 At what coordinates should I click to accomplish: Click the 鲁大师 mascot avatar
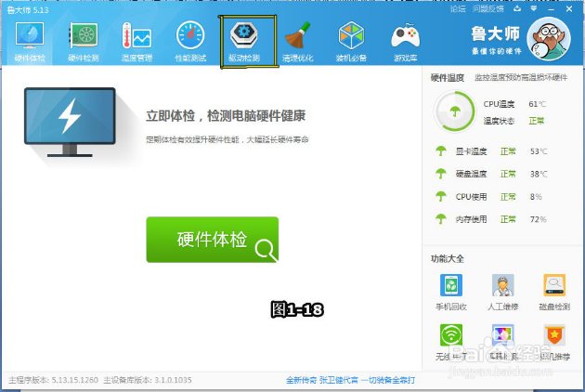coord(549,39)
